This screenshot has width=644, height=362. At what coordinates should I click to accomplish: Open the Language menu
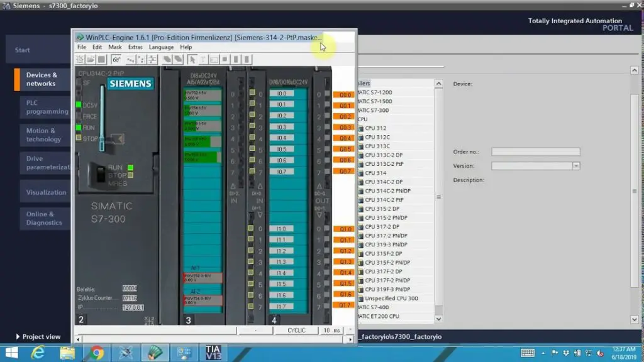pos(161,47)
